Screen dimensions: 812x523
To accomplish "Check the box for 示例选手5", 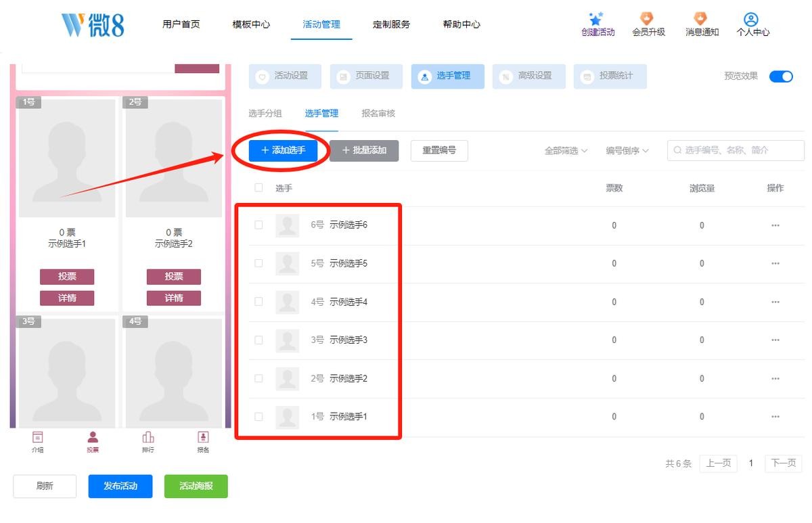I will tap(258, 263).
